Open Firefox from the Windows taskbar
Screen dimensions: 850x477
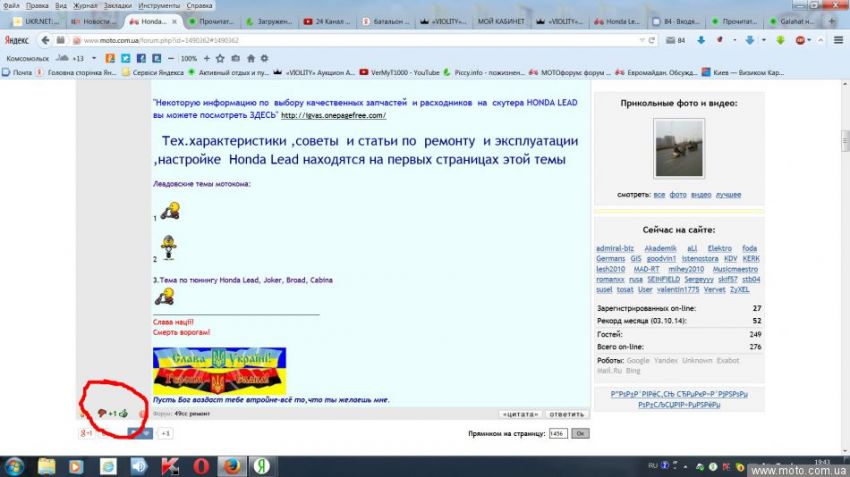[x=231, y=466]
